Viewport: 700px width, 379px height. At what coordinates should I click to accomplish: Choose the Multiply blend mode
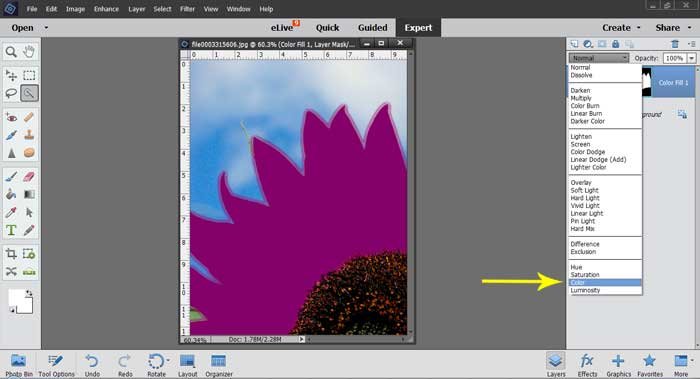pyautogui.click(x=581, y=98)
